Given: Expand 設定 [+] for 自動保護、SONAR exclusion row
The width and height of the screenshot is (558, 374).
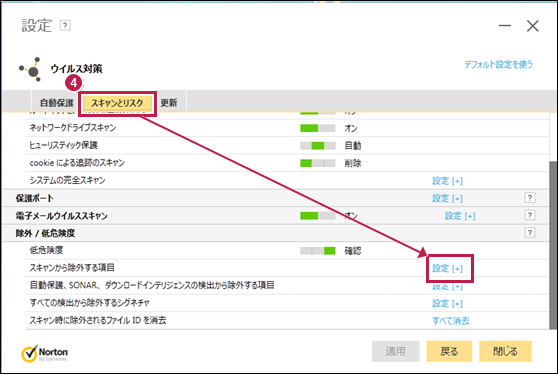Looking at the screenshot, I should (447, 287).
